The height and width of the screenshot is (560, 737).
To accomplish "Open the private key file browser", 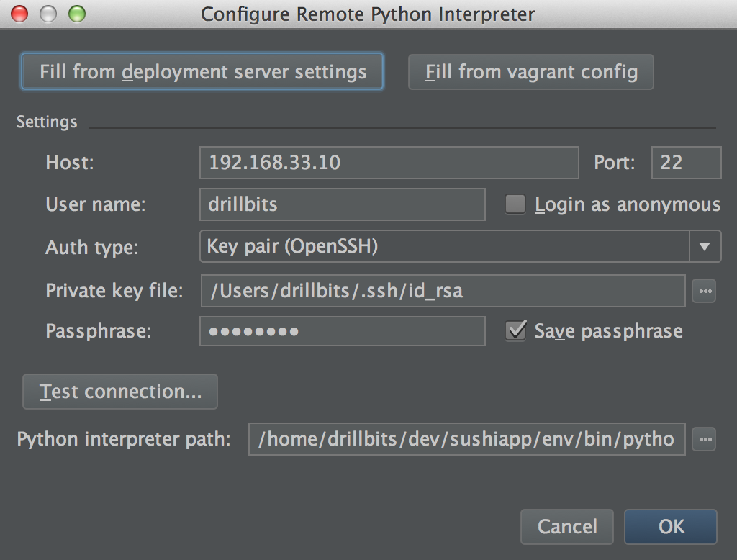I will click(x=704, y=291).
